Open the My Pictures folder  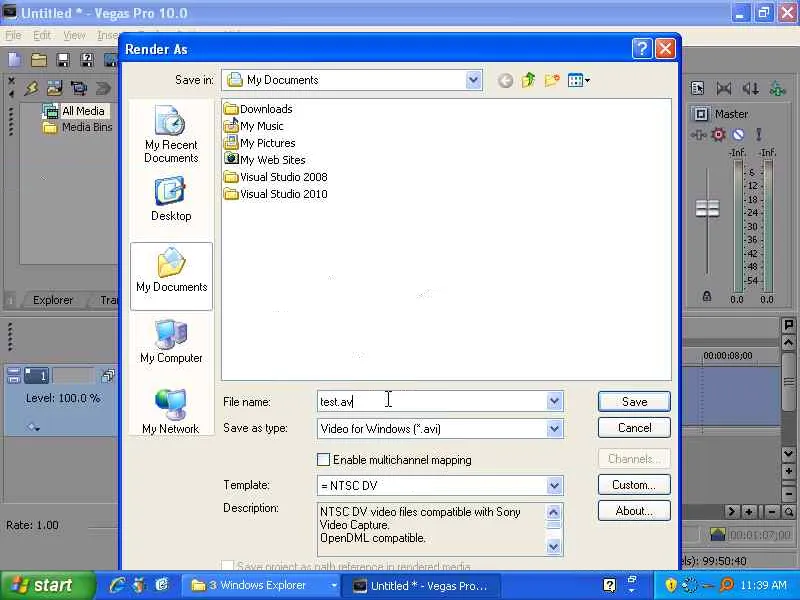[260, 143]
